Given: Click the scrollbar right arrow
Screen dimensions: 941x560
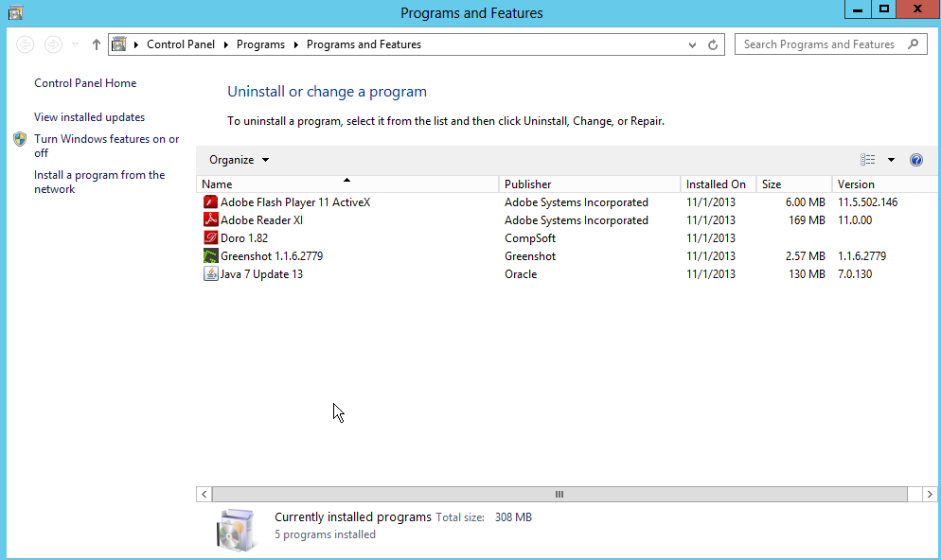Looking at the screenshot, I should point(930,494).
